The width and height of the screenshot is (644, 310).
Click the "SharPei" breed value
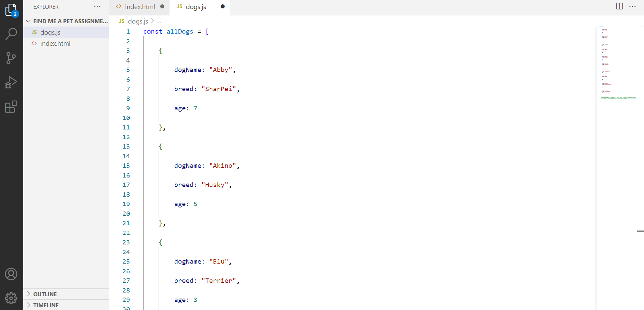tap(219, 89)
